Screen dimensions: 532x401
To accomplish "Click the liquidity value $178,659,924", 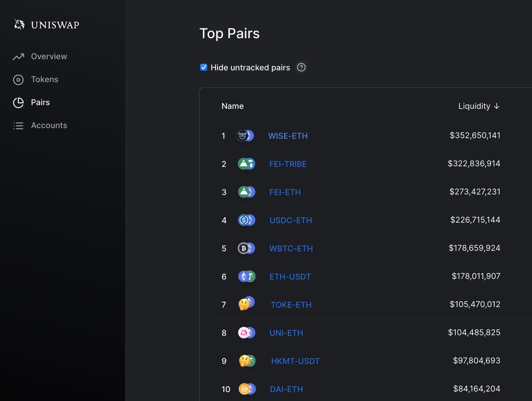I will tap(475, 248).
